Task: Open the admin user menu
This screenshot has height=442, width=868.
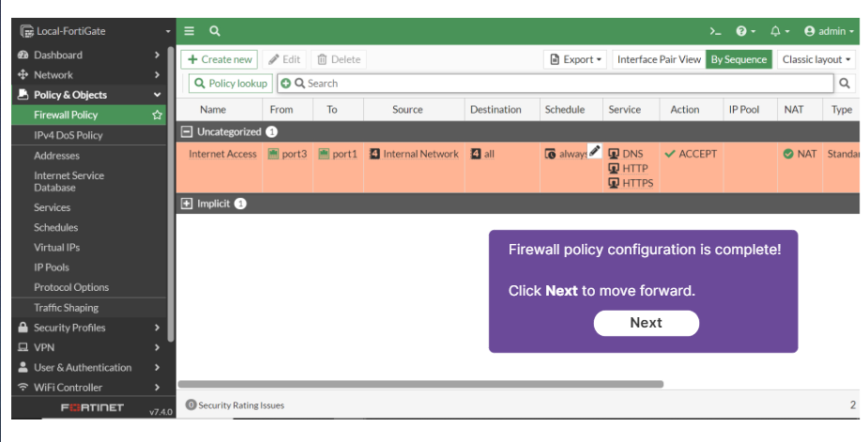Action: tap(829, 31)
